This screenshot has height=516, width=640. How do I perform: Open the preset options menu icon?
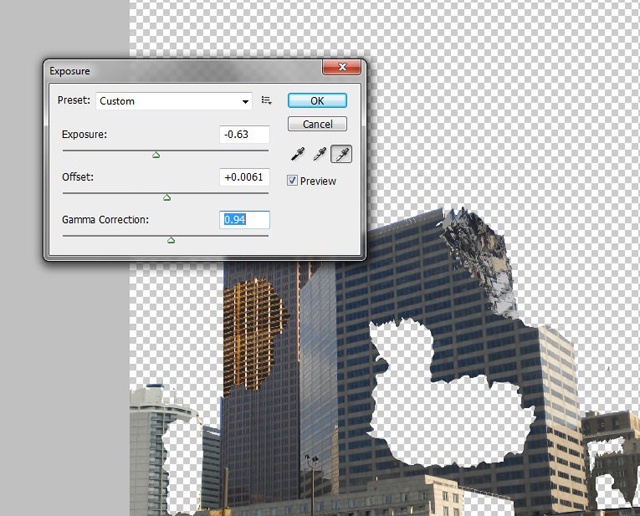267,100
